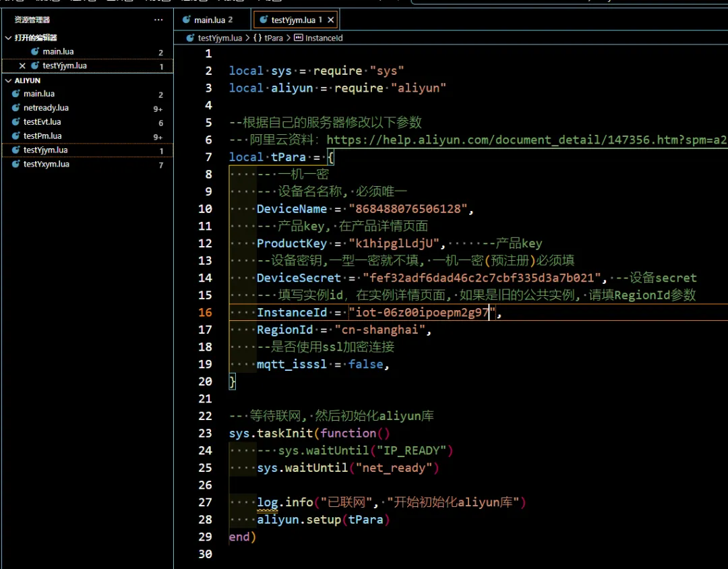Screen dimensions: 728x569
Task: Click the Lua icon of netready.lua
Action: (x=16, y=108)
